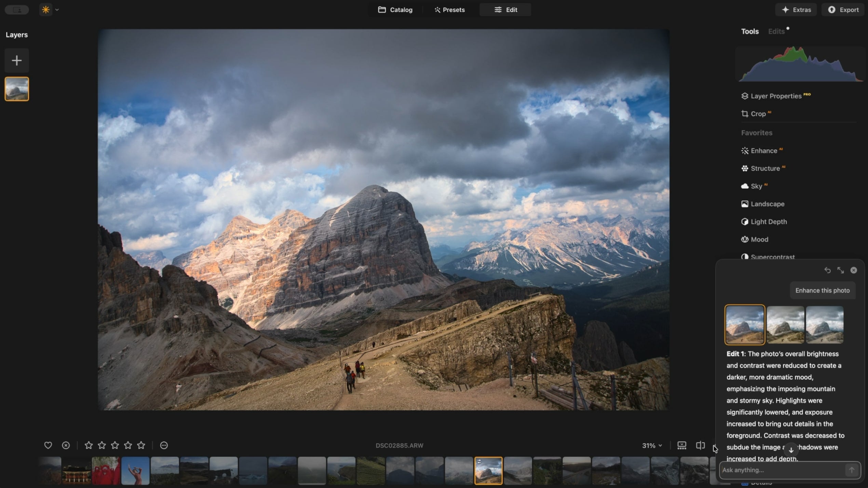Open the Mood tool

759,239
